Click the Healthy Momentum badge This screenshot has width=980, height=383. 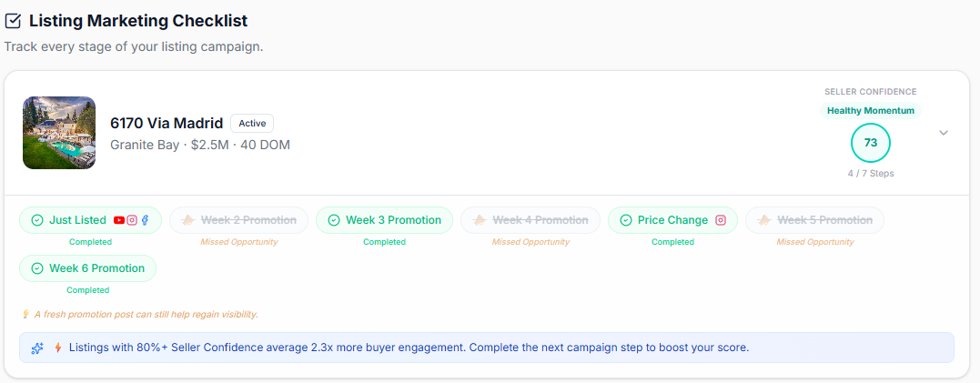coord(871,111)
